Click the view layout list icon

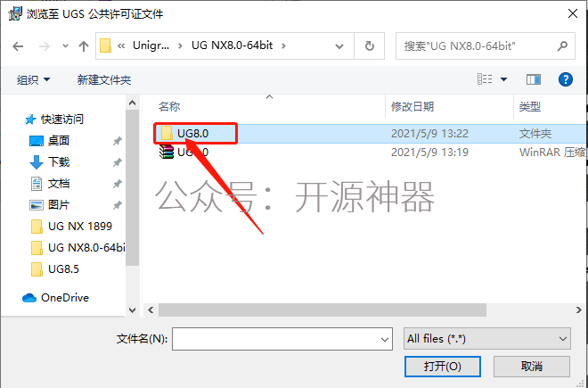pyautogui.click(x=485, y=79)
